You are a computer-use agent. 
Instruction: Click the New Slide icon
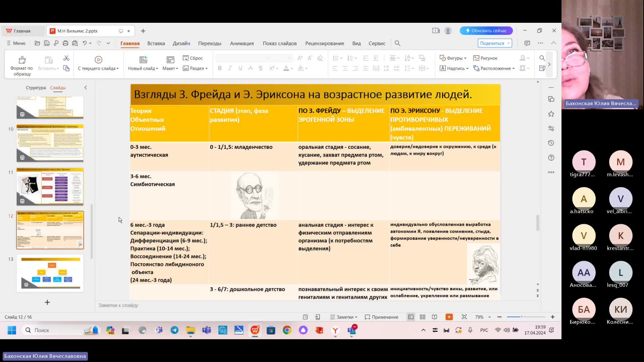click(x=143, y=60)
